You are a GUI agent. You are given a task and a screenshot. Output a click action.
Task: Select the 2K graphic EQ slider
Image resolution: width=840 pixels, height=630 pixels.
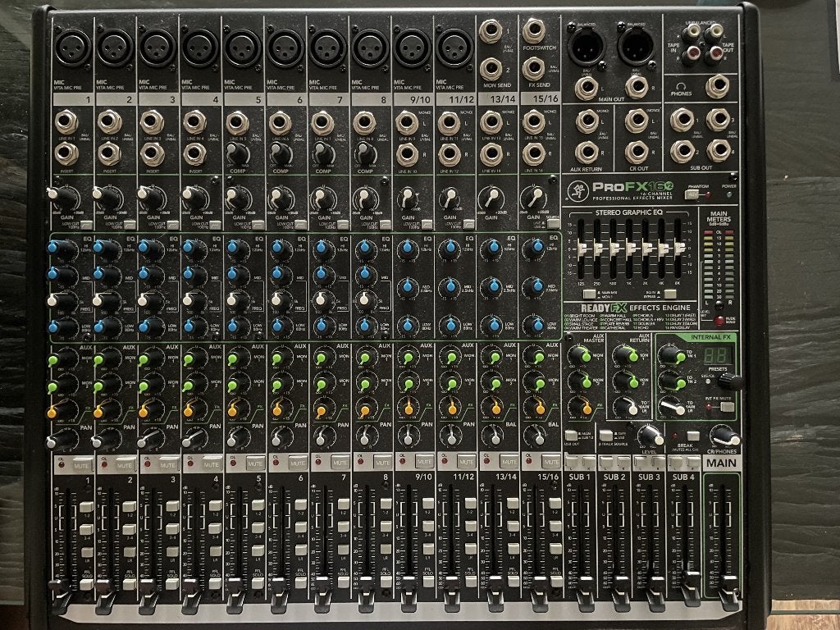point(647,249)
